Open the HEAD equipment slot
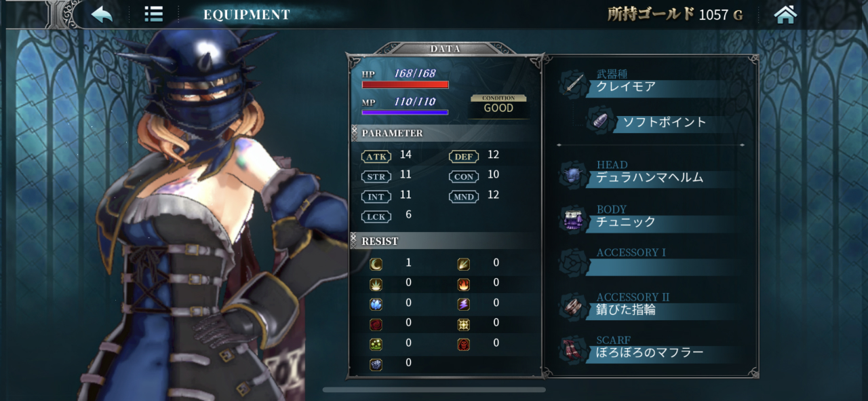This screenshot has height=401, width=868. pyautogui.click(x=651, y=174)
